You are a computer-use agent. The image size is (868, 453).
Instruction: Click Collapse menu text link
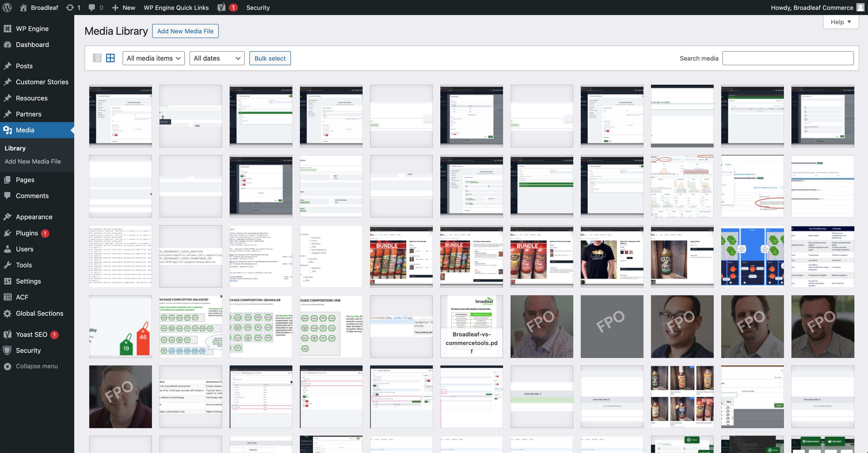pos(37,366)
